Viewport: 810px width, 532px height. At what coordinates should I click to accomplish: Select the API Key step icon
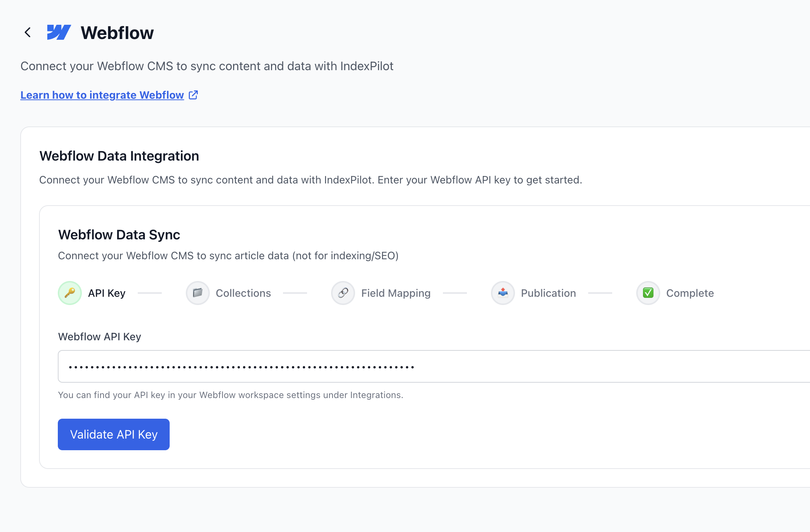[x=69, y=293]
